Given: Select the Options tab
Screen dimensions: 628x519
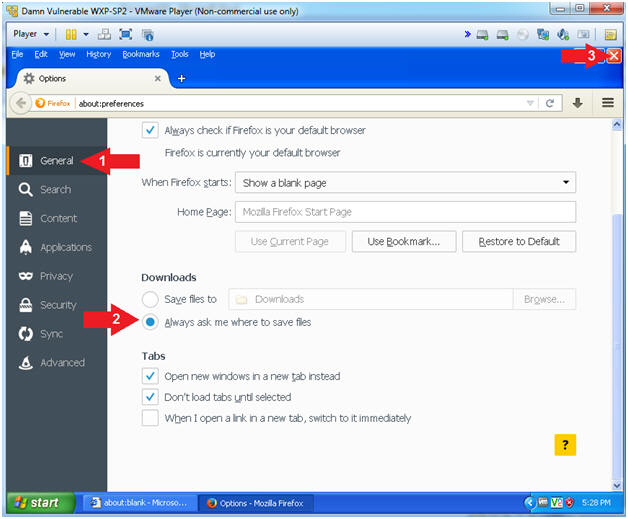Looking at the screenshot, I should point(92,78).
